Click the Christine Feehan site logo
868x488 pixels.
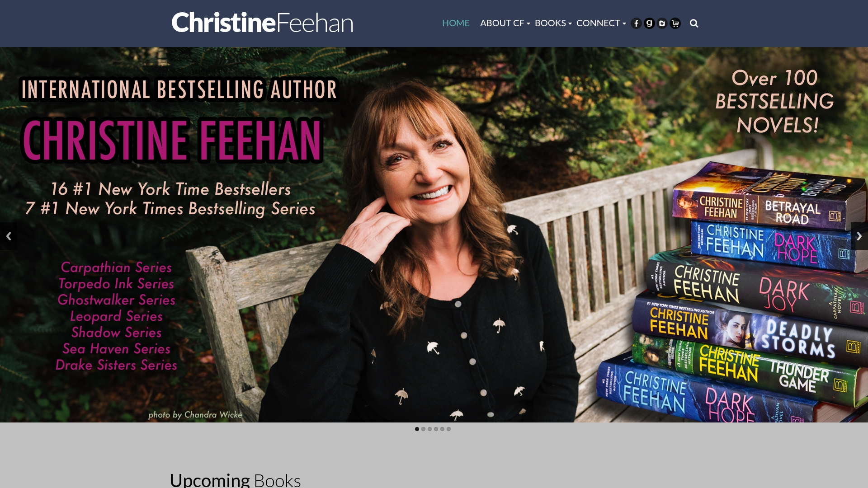(x=262, y=23)
